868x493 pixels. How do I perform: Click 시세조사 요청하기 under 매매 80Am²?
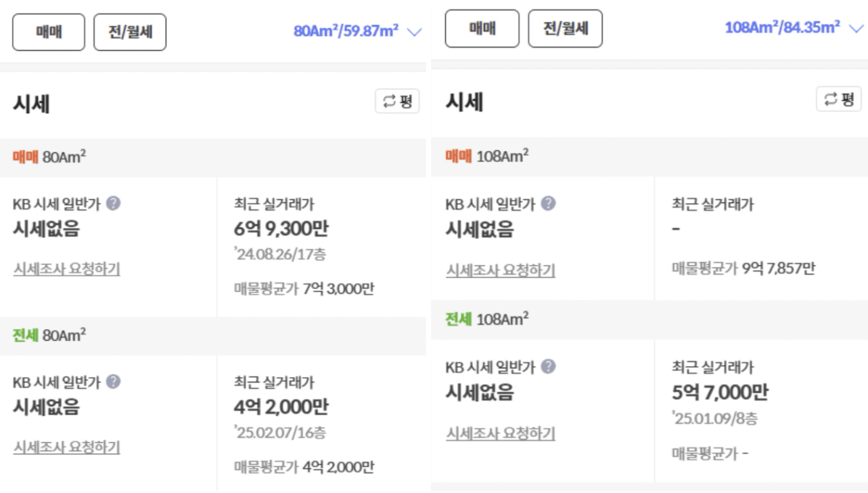[x=67, y=269]
